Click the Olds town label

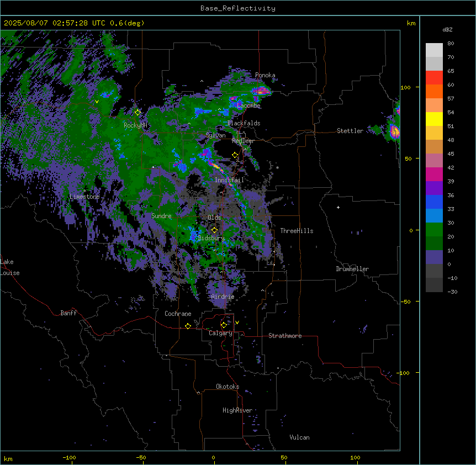pos(214,218)
